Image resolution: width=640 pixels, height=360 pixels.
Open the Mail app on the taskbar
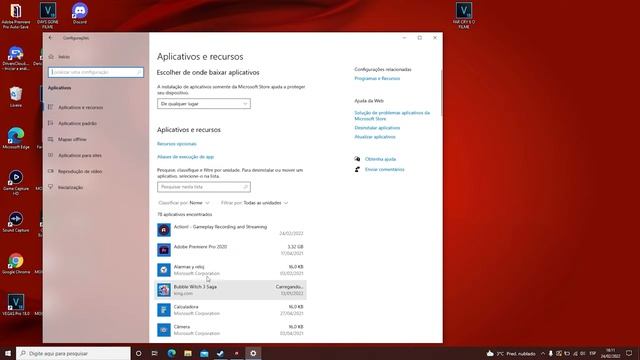[204, 353]
